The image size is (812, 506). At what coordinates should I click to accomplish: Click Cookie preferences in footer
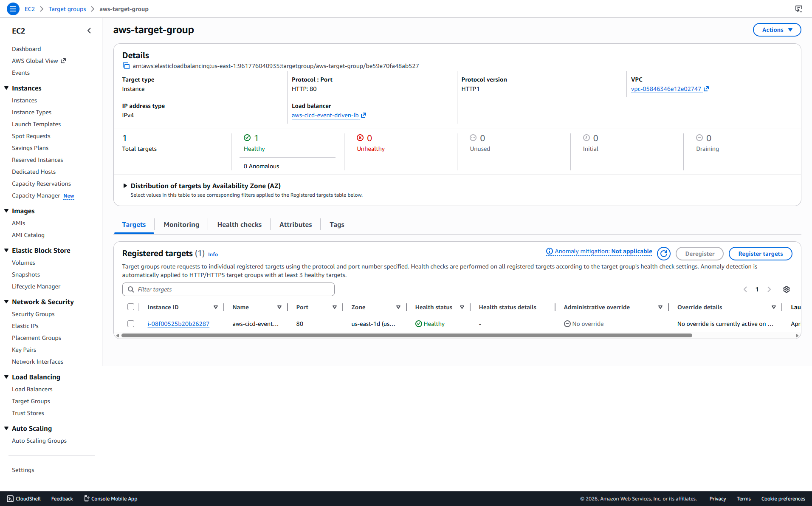pos(783,499)
